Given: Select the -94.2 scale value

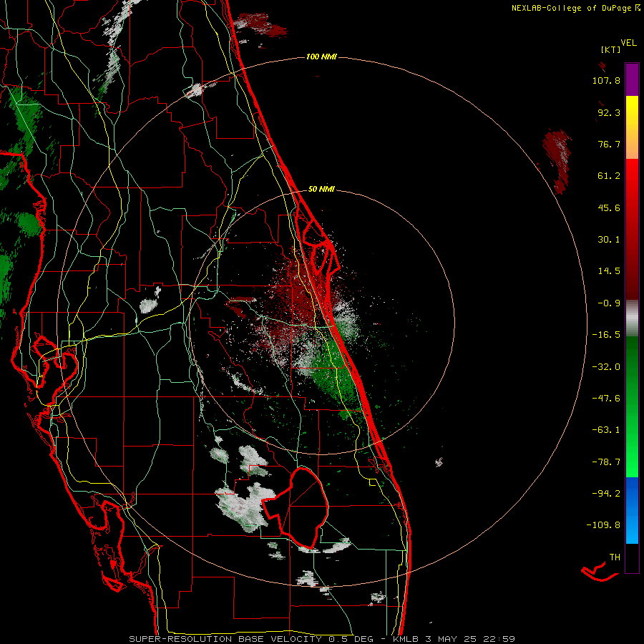Looking at the screenshot, I should click(606, 493).
